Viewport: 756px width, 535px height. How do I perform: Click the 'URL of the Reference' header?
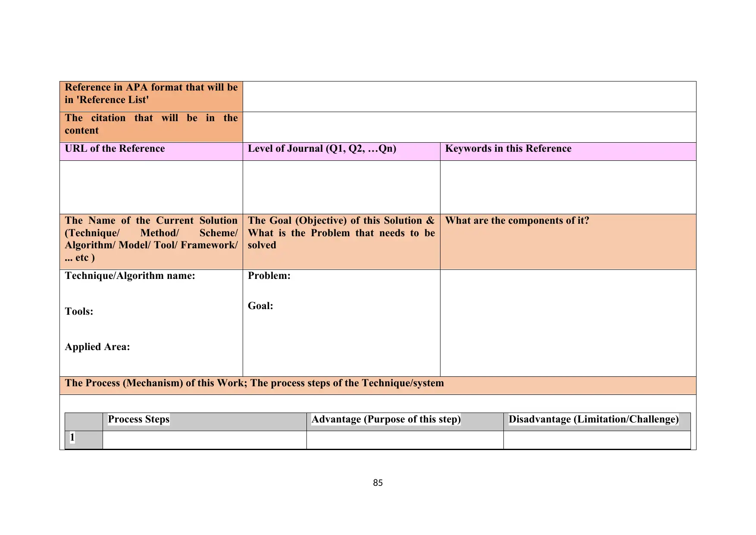coord(151,151)
